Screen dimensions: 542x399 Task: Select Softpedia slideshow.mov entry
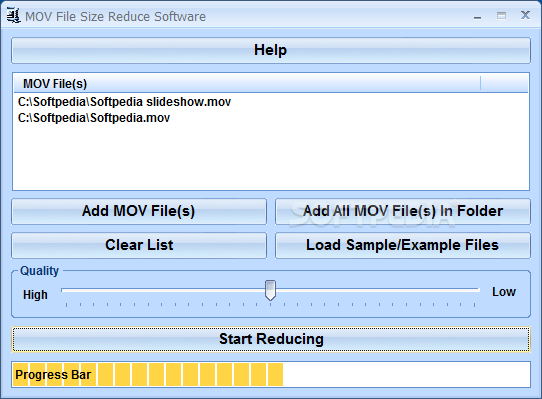(x=124, y=102)
